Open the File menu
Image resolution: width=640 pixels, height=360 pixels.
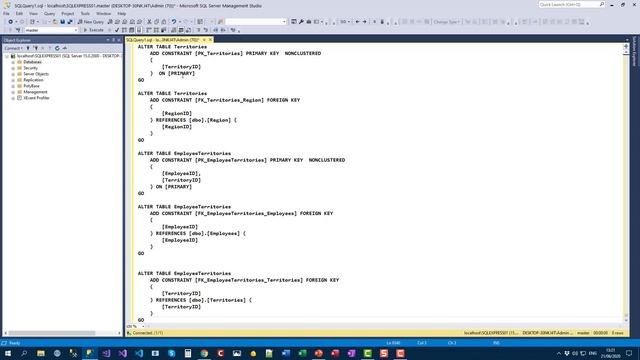coord(6,13)
